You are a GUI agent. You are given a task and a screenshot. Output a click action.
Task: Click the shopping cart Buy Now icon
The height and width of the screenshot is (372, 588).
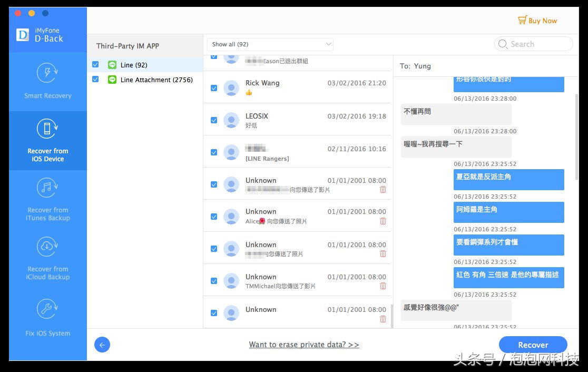tap(522, 20)
